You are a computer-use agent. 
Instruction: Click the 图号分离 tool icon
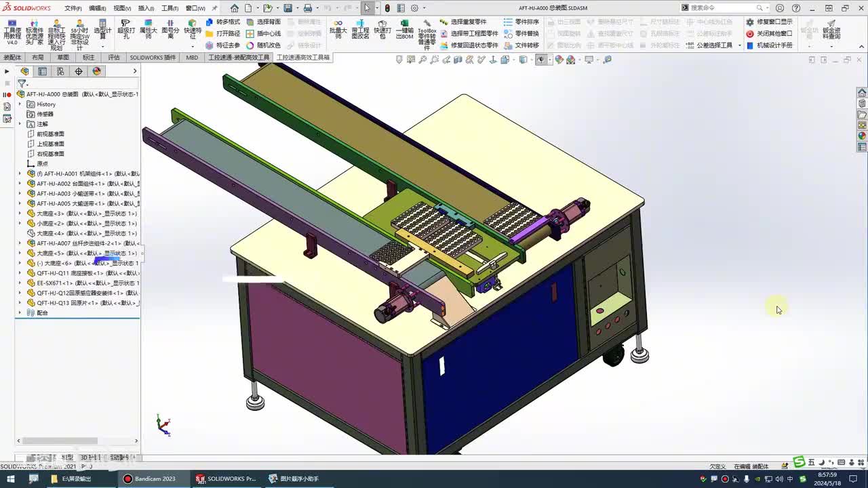pos(170,30)
